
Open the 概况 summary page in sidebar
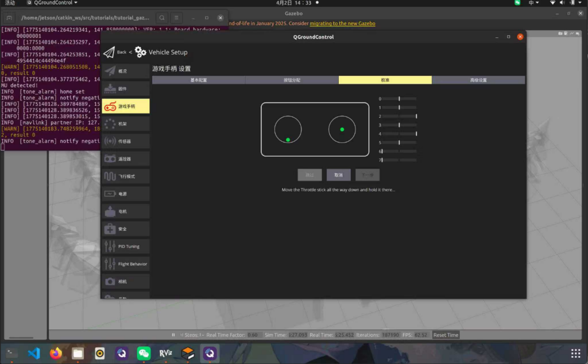(x=125, y=71)
